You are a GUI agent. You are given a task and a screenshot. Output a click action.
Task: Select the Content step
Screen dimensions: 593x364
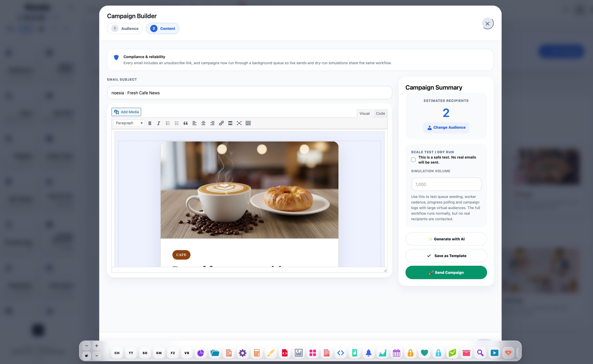tap(163, 28)
